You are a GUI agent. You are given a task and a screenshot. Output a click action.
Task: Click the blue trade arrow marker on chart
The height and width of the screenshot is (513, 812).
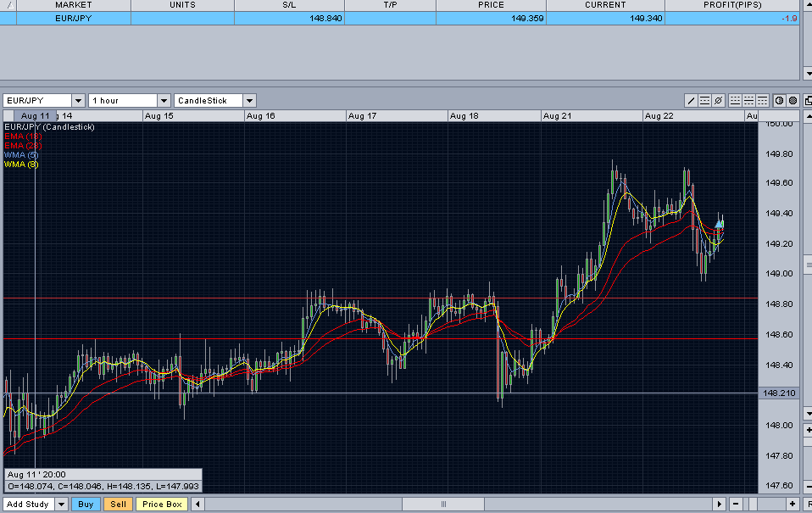click(x=720, y=225)
